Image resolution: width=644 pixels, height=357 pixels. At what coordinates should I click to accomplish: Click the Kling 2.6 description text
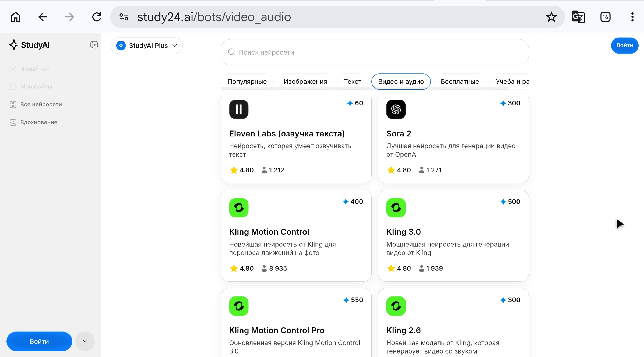tap(443, 347)
